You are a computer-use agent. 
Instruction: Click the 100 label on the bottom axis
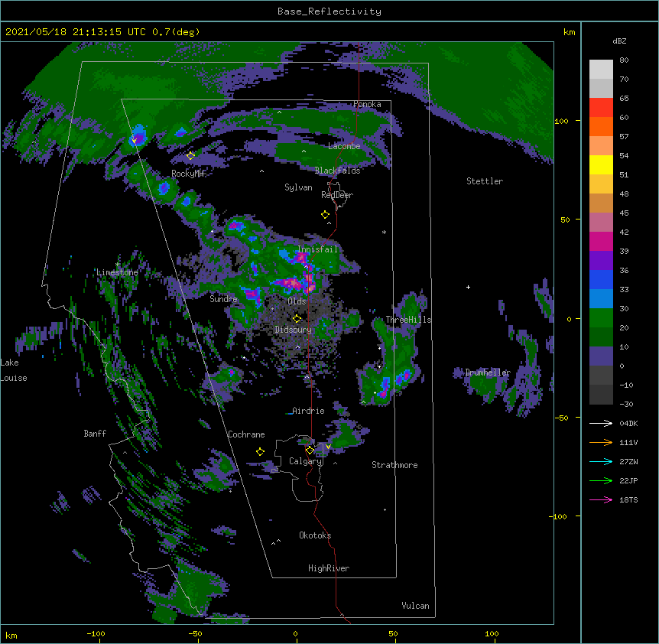[x=492, y=634]
